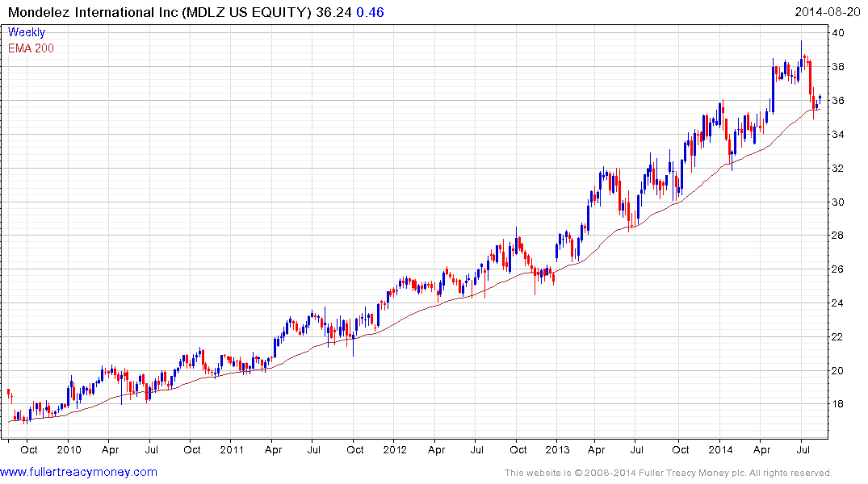The width and height of the screenshot is (868, 484).
Task: Click the date 2014-08-20
Action: click(x=827, y=12)
